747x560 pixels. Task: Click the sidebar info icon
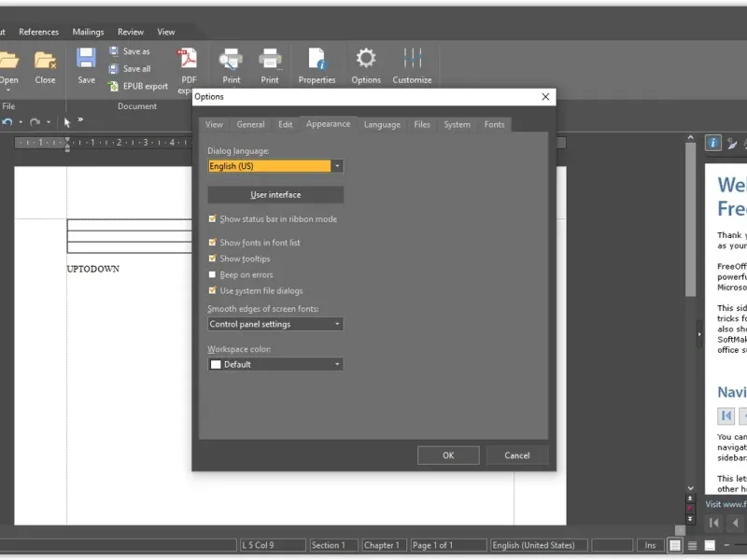click(x=712, y=143)
